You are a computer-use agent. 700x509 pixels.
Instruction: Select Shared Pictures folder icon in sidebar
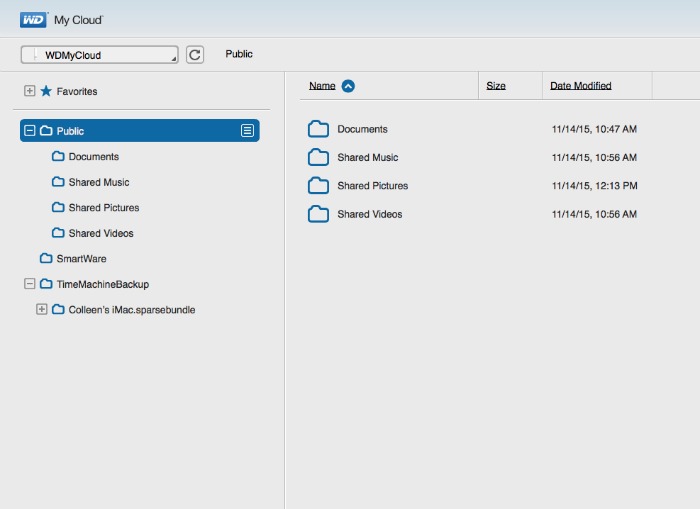(x=58, y=207)
